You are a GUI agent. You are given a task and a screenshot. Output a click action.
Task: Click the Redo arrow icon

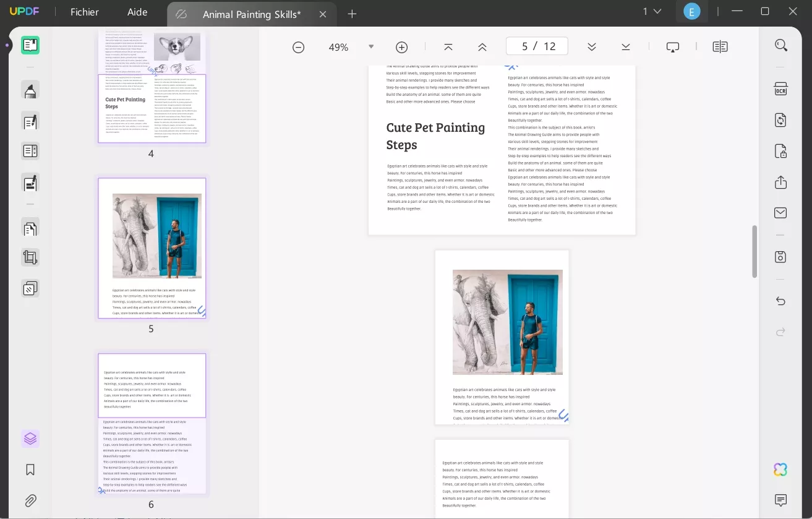[x=780, y=332]
